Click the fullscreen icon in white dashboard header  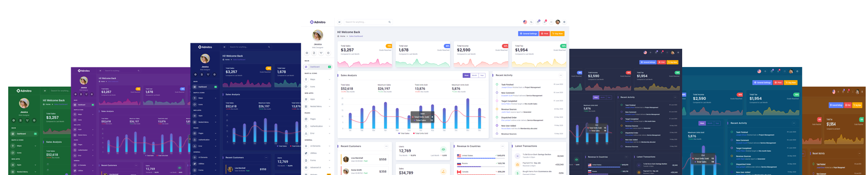551,22
